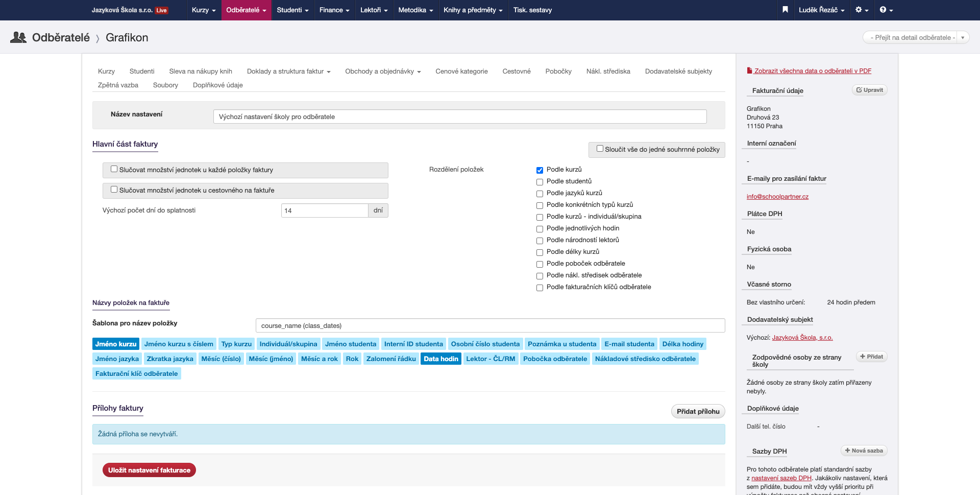This screenshot has height=495, width=980.
Task: Click Nová sazba button
Action: tap(864, 451)
